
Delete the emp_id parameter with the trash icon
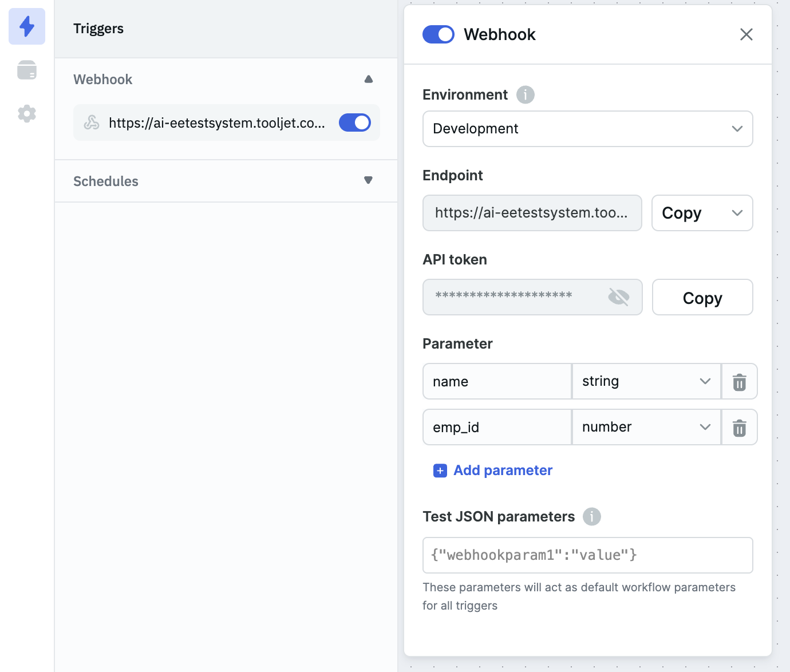tap(739, 427)
